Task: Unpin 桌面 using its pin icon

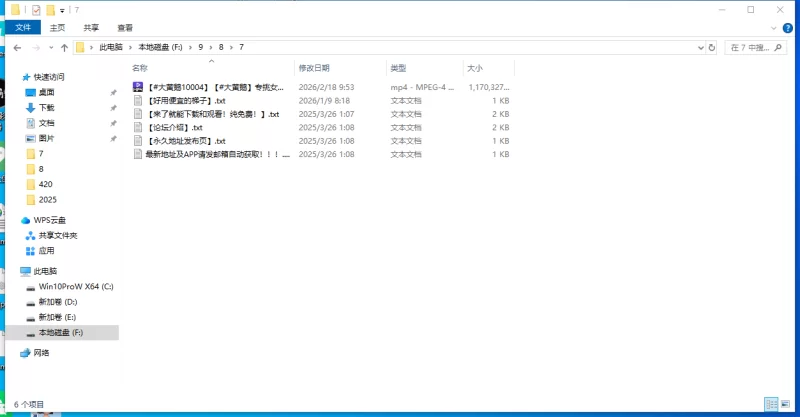Action: [x=113, y=92]
